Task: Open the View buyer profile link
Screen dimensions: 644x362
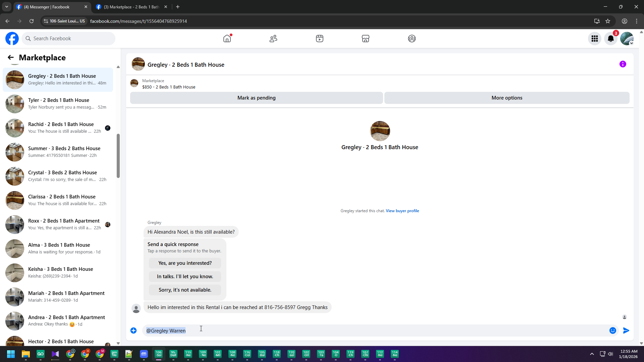Action: pos(402,211)
